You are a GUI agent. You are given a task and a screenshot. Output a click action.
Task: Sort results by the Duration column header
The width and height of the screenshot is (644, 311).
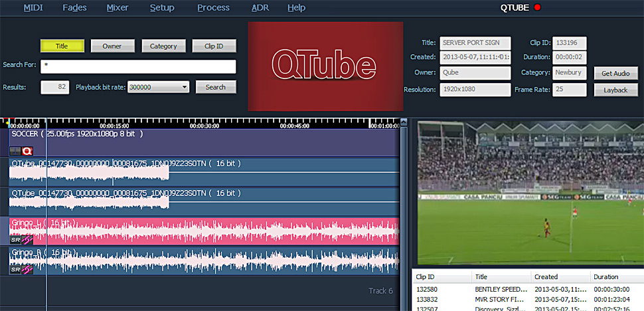tap(605, 276)
